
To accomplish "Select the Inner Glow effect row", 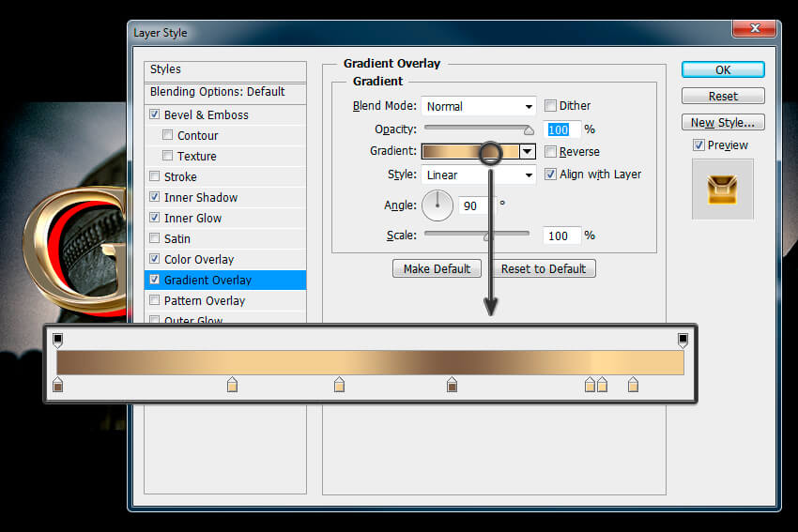I will (x=225, y=219).
